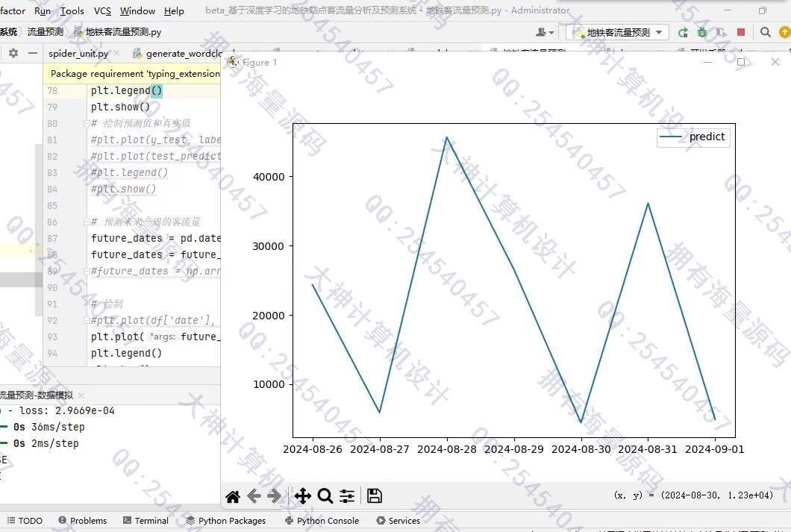
Task: Toggle fold marker at line 89
Action: click(x=87, y=271)
